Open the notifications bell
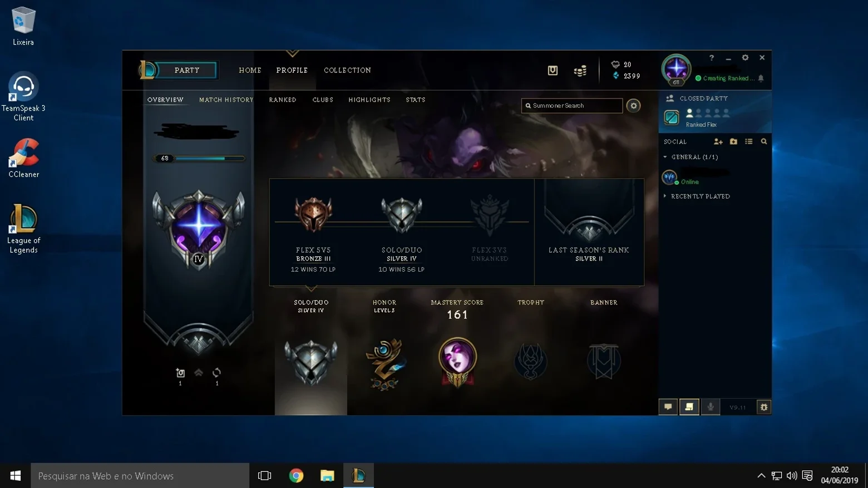Image resolution: width=868 pixels, height=488 pixels. (761, 78)
